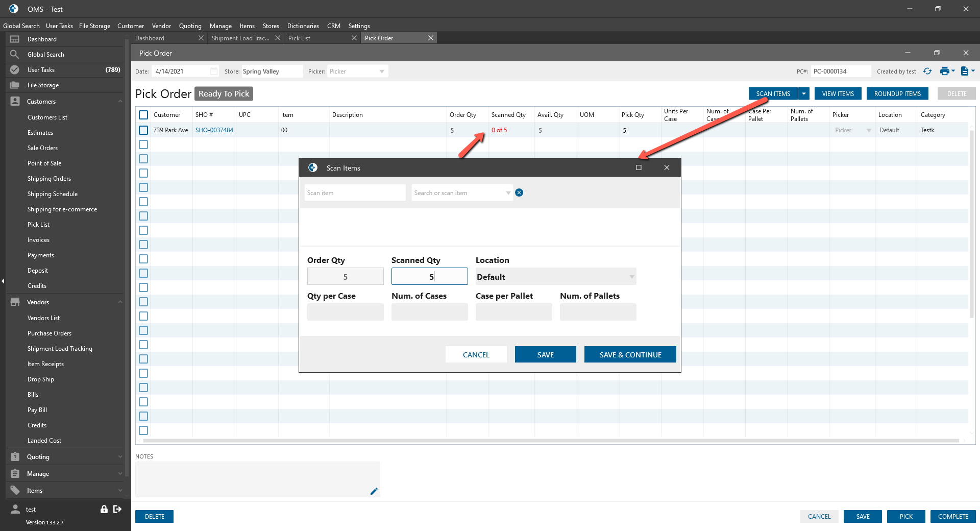Close the Pick List tab
The height and width of the screenshot is (531, 980).
tap(354, 38)
